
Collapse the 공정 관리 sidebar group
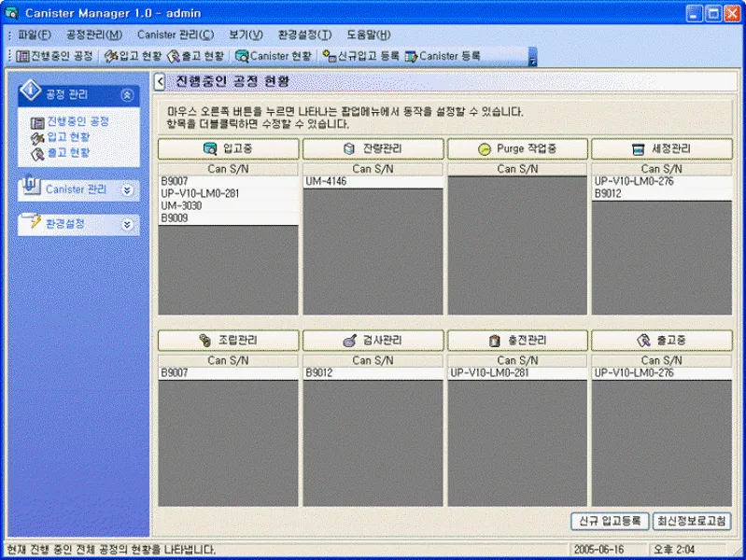click(x=127, y=95)
